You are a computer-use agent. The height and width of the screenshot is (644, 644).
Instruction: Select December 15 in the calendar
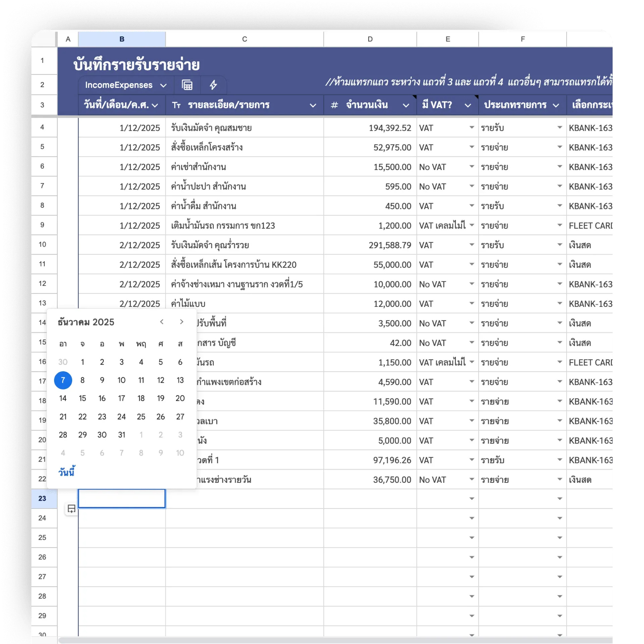click(83, 398)
